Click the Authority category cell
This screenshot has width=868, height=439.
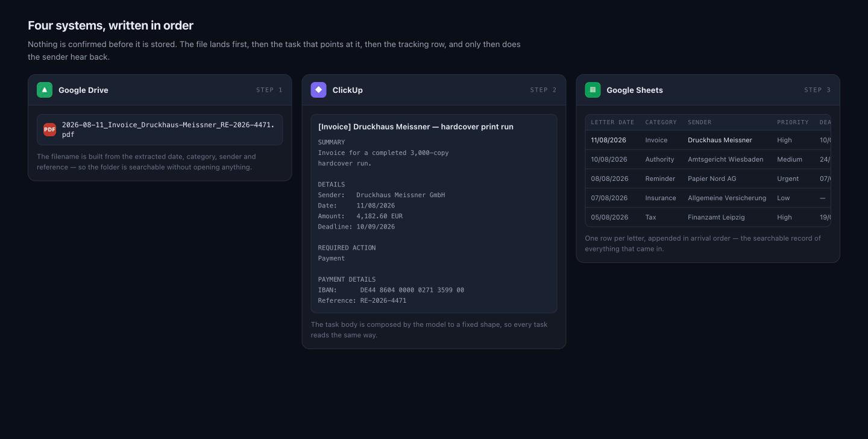click(x=660, y=159)
